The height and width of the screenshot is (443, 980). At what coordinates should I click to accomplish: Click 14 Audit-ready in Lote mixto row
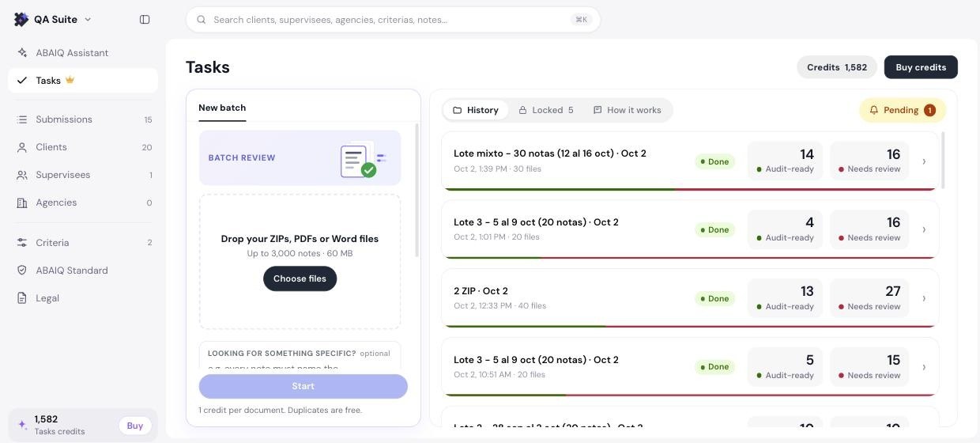785,161
